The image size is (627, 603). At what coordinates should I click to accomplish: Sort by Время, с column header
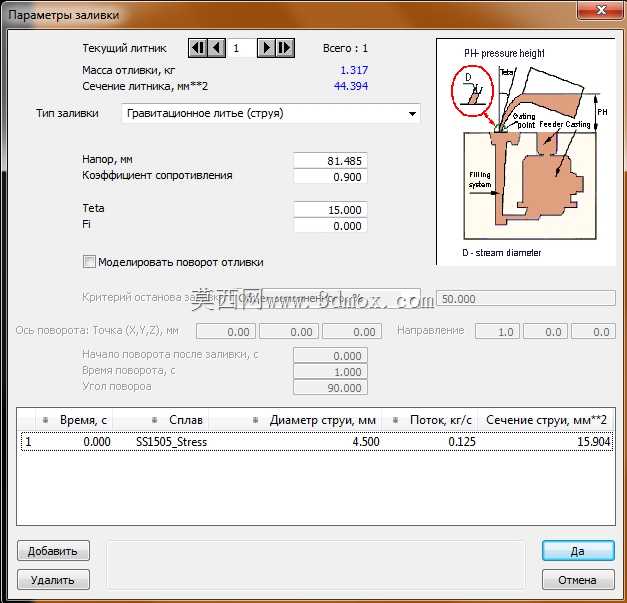pos(75,420)
